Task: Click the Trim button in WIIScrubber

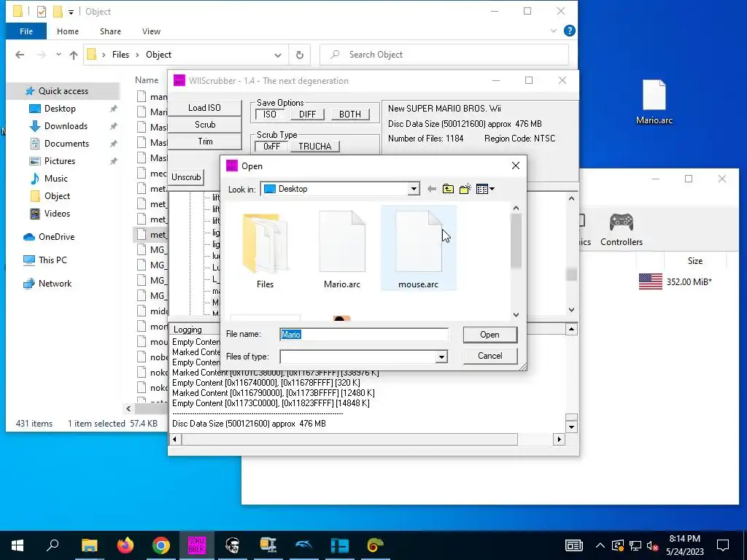Action: click(205, 141)
